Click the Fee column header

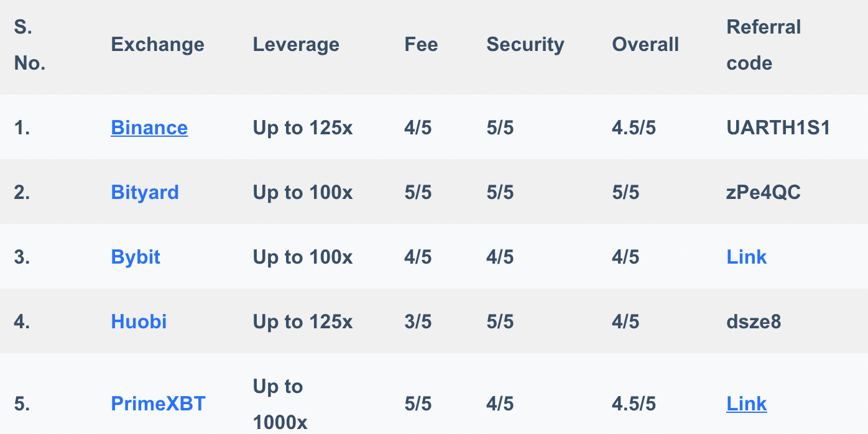click(421, 45)
